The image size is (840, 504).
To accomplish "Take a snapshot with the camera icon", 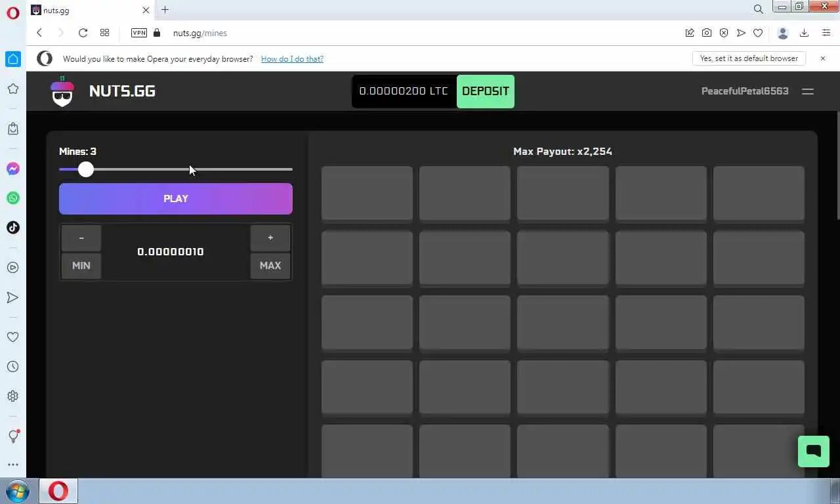I will click(x=707, y=33).
